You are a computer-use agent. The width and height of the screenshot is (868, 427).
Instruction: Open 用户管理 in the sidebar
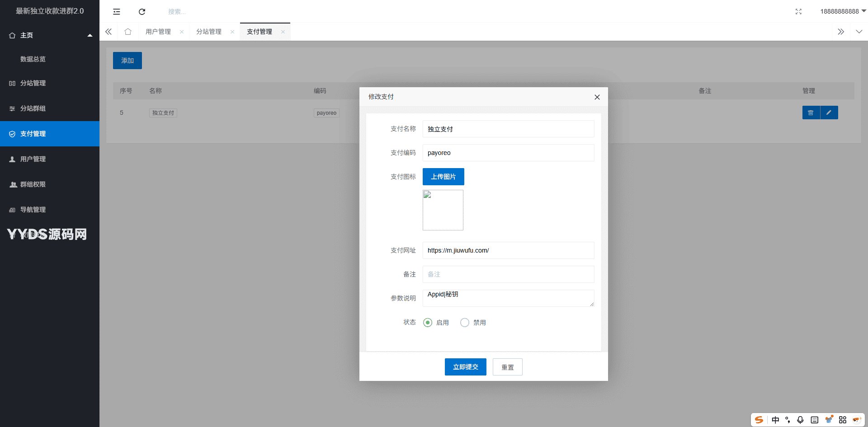coord(50,159)
